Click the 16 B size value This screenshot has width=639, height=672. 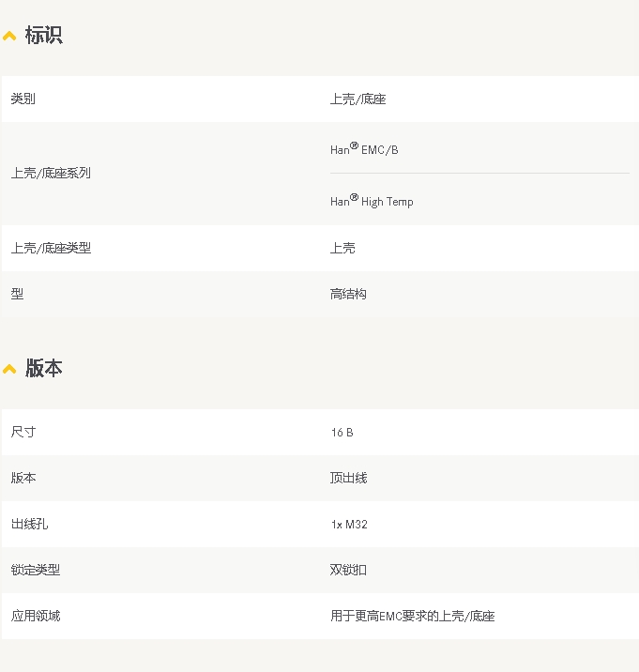click(342, 433)
